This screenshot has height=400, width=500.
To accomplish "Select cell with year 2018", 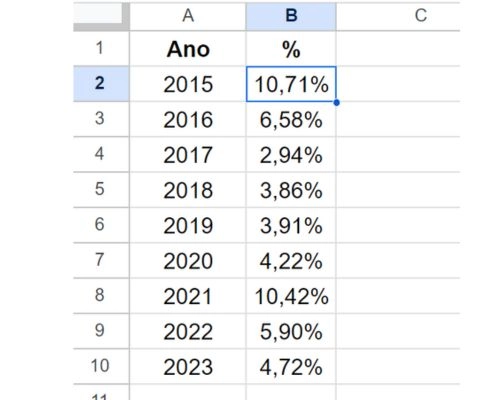I will coord(188,190).
